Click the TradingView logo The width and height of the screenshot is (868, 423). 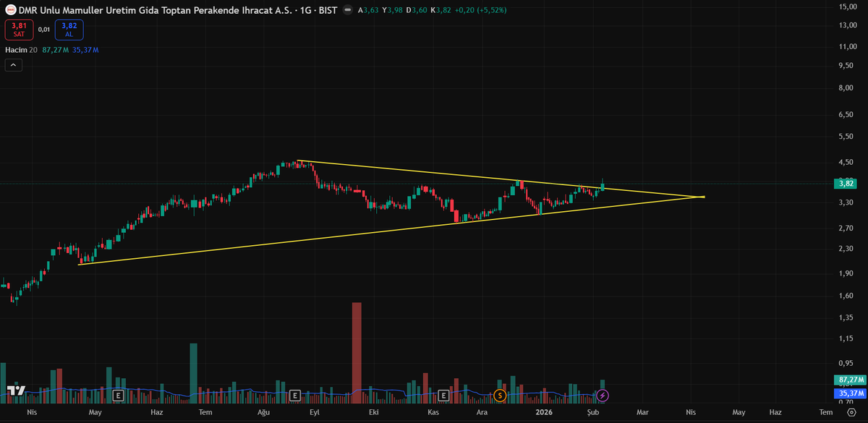pos(17,391)
